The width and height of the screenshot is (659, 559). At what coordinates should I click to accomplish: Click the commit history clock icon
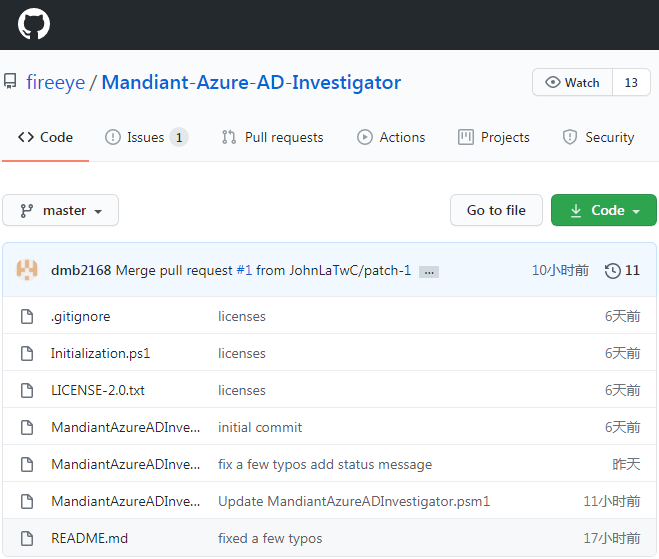point(612,271)
